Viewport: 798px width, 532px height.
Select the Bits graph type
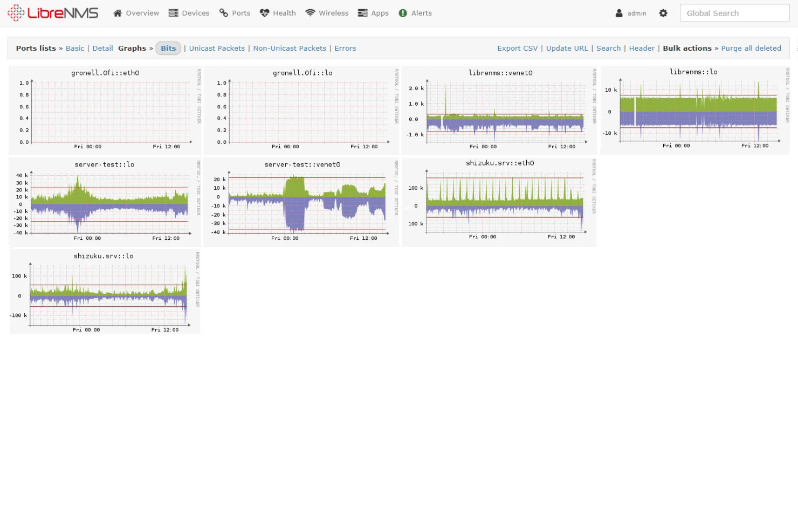tap(168, 48)
